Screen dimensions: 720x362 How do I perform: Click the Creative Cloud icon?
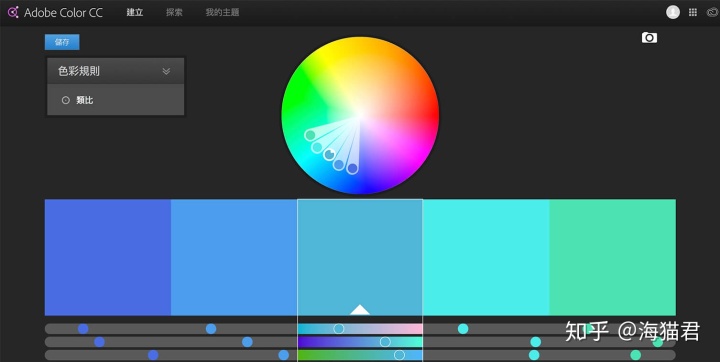point(712,12)
